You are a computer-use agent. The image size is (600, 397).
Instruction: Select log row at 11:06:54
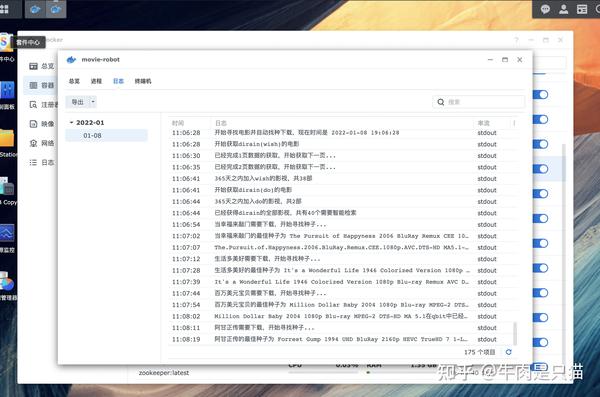[x=343, y=224]
